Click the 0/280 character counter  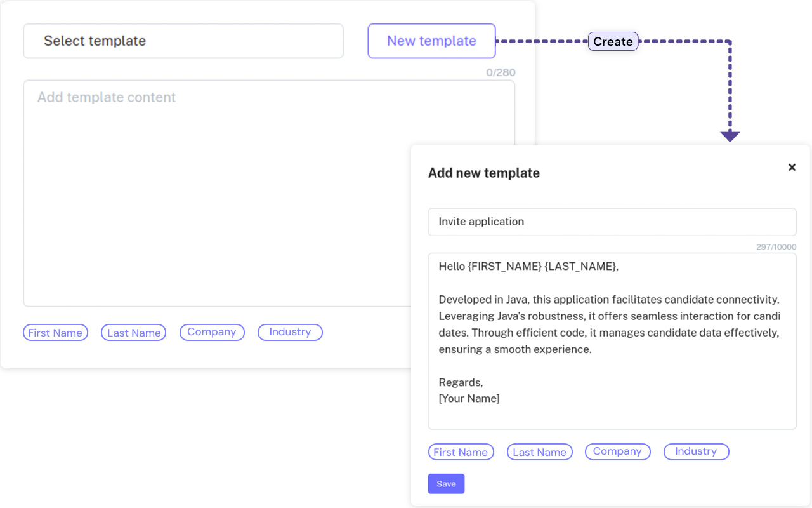(x=501, y=72)
